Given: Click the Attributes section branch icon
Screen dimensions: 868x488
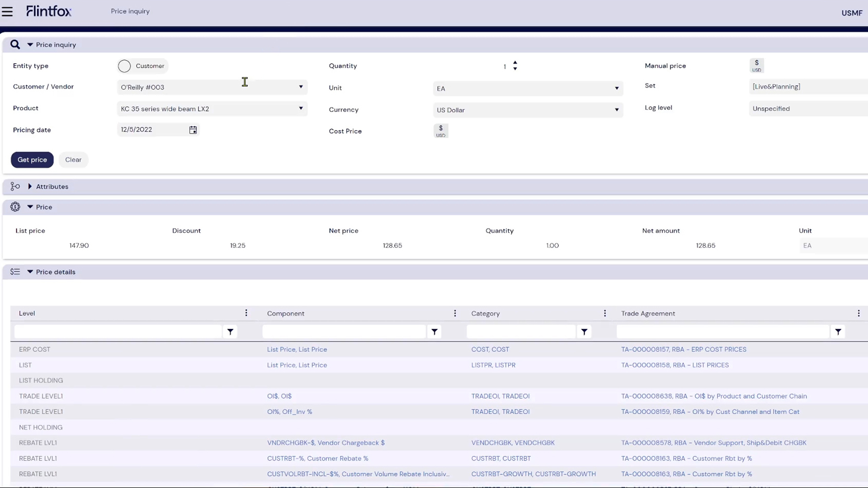Looking at the screenshot, I should tap(15, 186).
